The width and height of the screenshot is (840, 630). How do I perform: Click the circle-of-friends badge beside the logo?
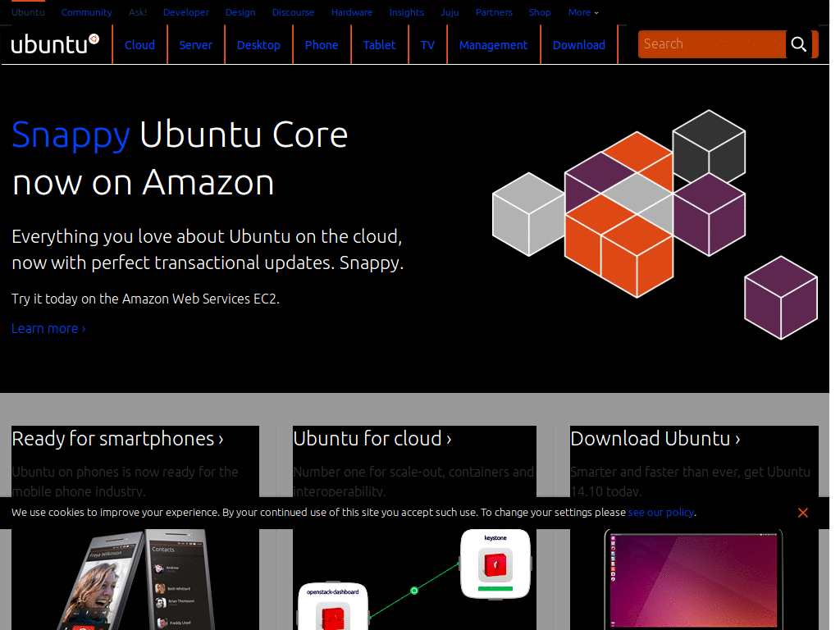click(95, 37)
